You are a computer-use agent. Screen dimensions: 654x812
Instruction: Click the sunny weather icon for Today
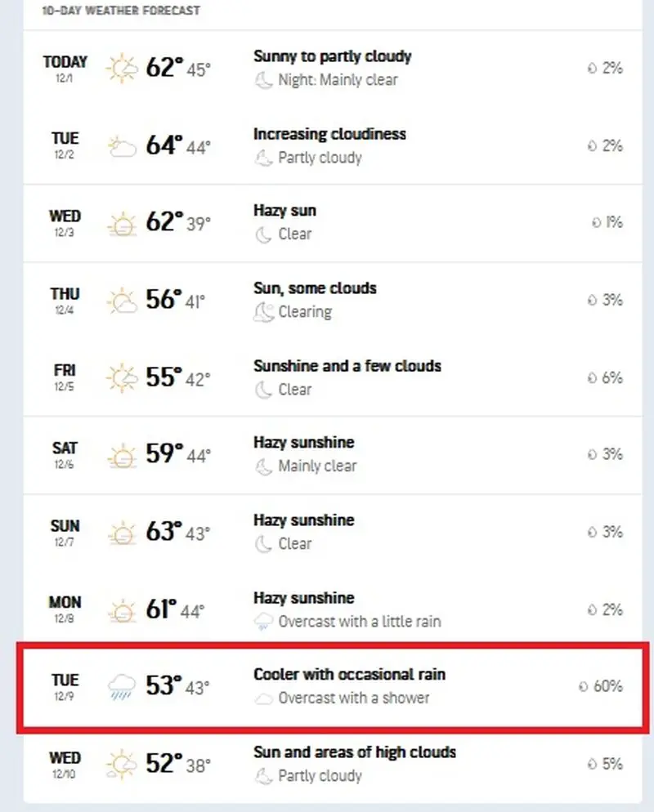[122, 68]
